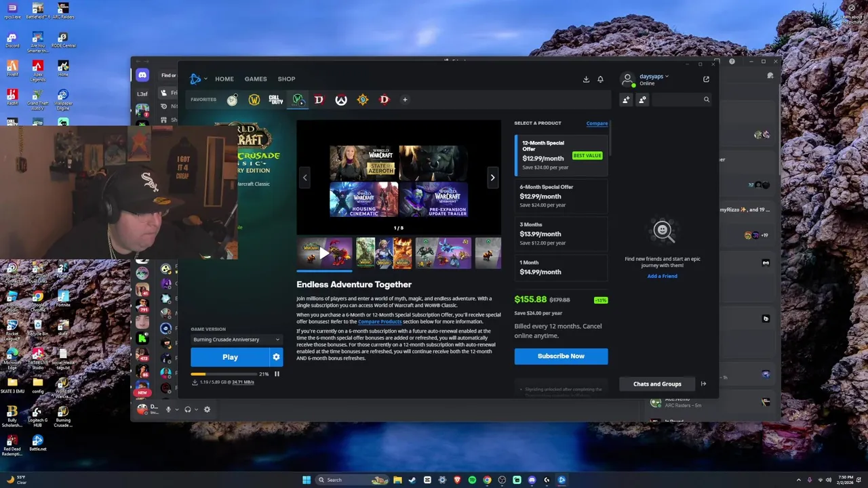
Task: Select the Warcraft Rumble favorite icon
Action: 233,100
